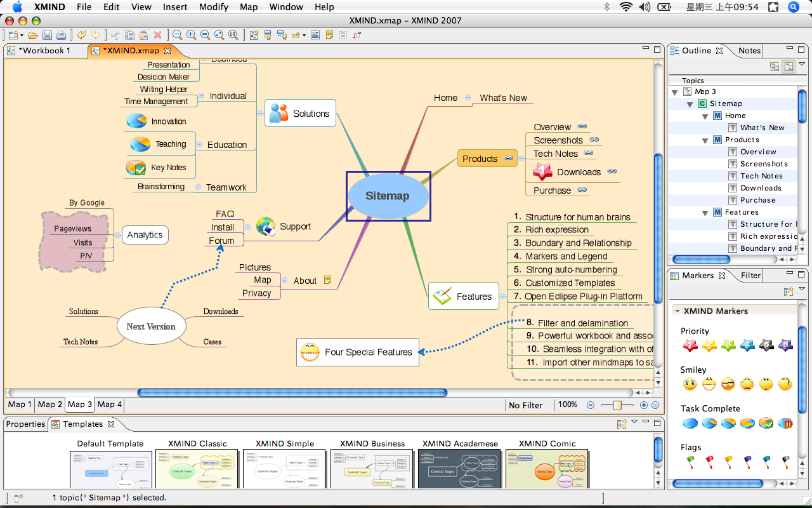This screenshot has width=812, height=508.
Task: Collapse the XMIND Markers group
Action: pos(678,311)
